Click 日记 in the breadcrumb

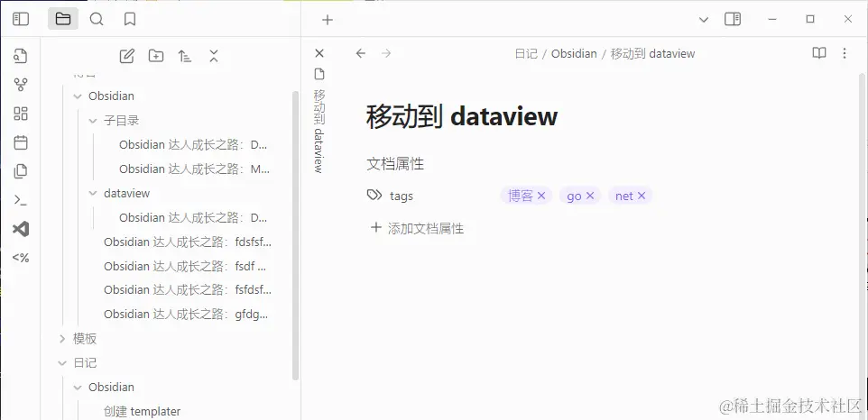pos(526,53)
